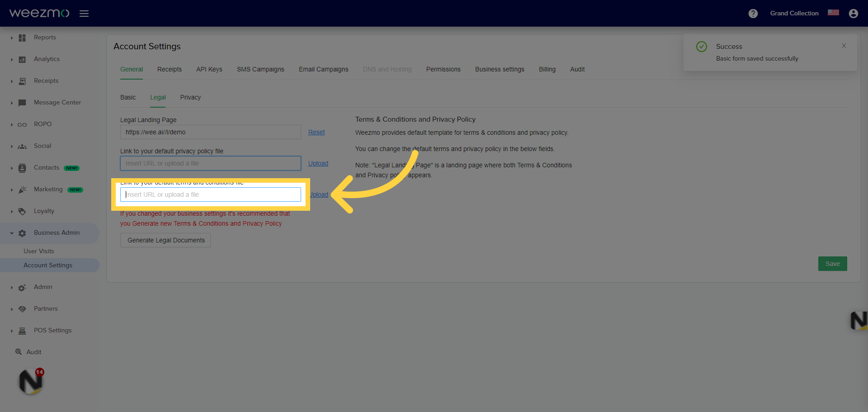Click the Contacts book icon

(x=22, y=168)
